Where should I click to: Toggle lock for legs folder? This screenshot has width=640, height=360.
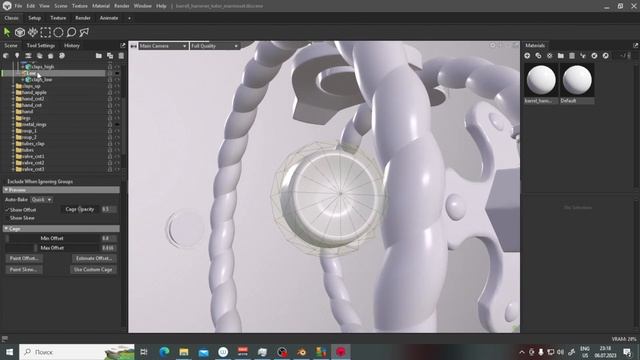[110, 118]
